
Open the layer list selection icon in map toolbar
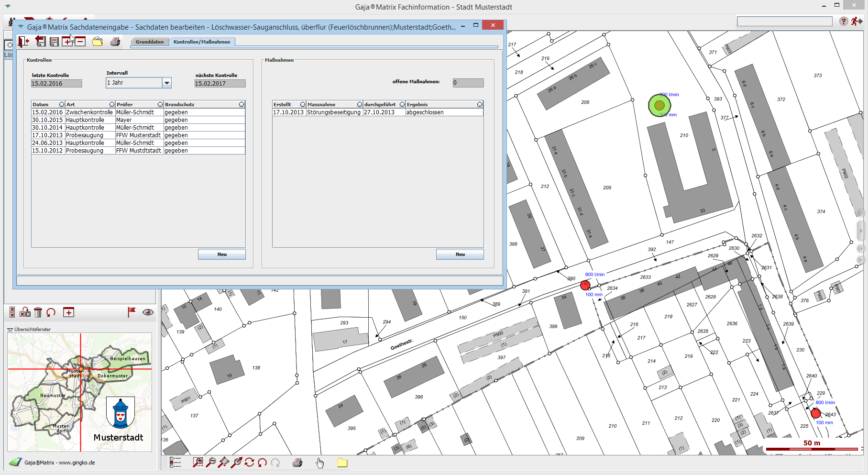176,462
